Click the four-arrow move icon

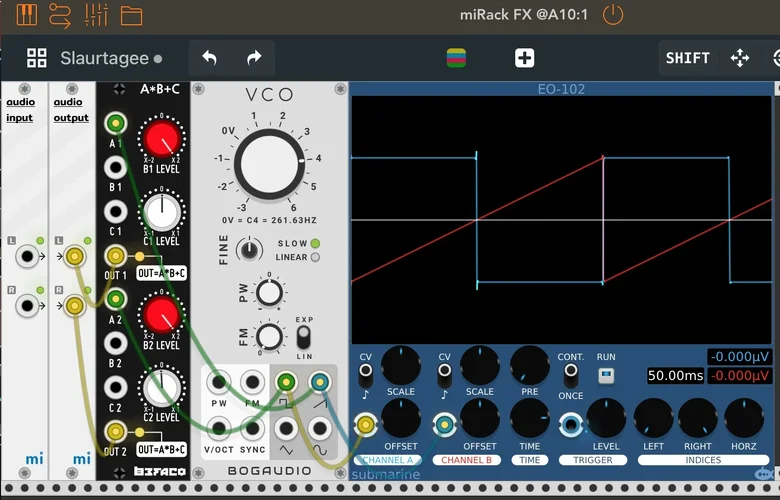(x=740, y=58)
